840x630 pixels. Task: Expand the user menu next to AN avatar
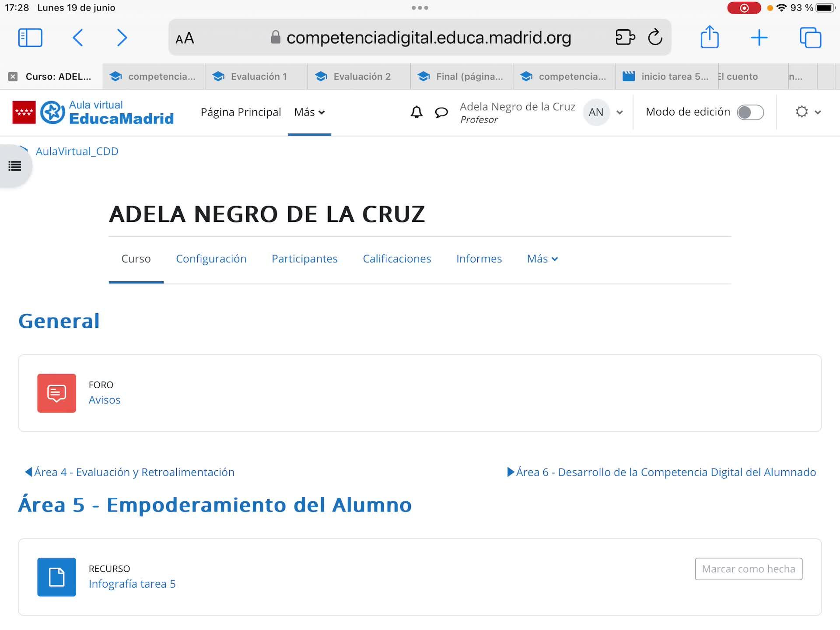pyautogui.click(x=619, y=112)
